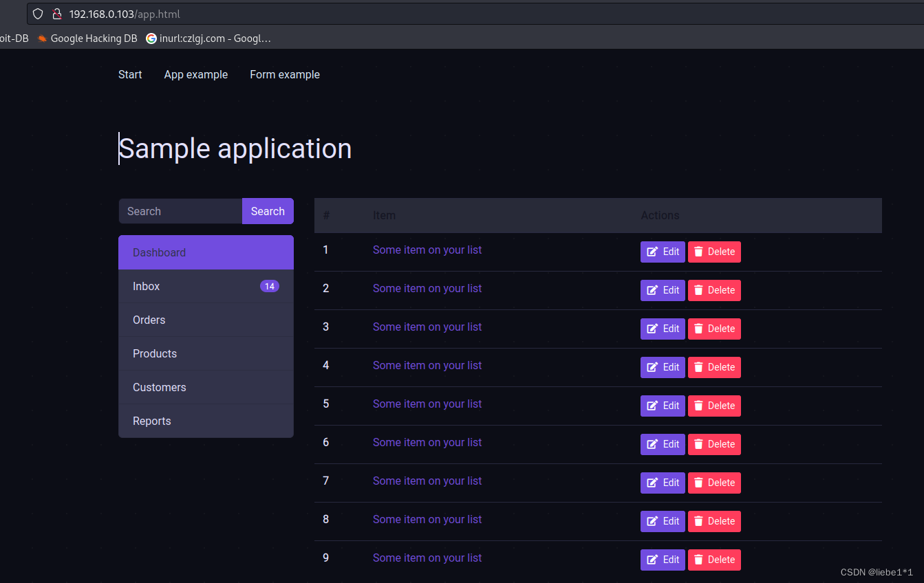This screenshot has height=583, width=924.
Task: Edit item in row 2
Action: click(x=663, y=290)
